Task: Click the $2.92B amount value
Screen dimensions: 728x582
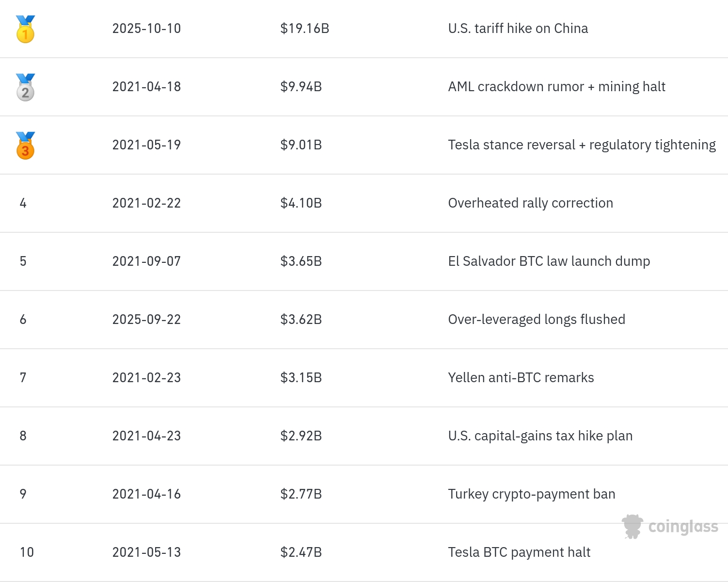Action: [x=301, y=436]
